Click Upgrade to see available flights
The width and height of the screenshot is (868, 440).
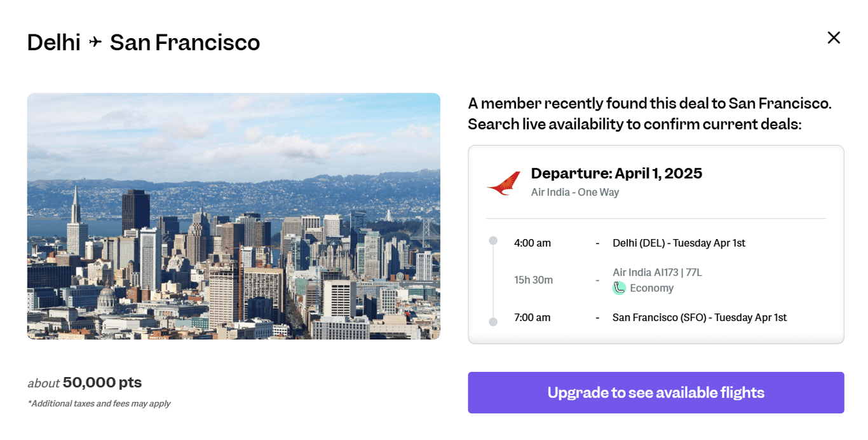[656, 392]
